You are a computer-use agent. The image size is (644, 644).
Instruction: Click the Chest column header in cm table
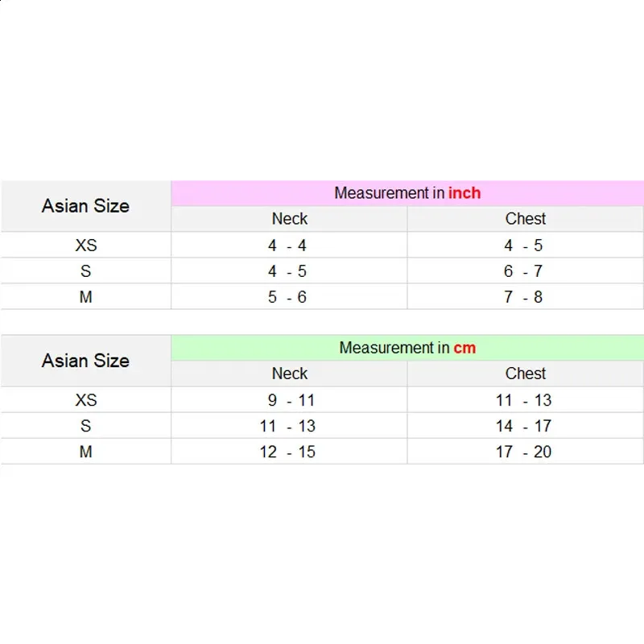click(x=526, y=374)
